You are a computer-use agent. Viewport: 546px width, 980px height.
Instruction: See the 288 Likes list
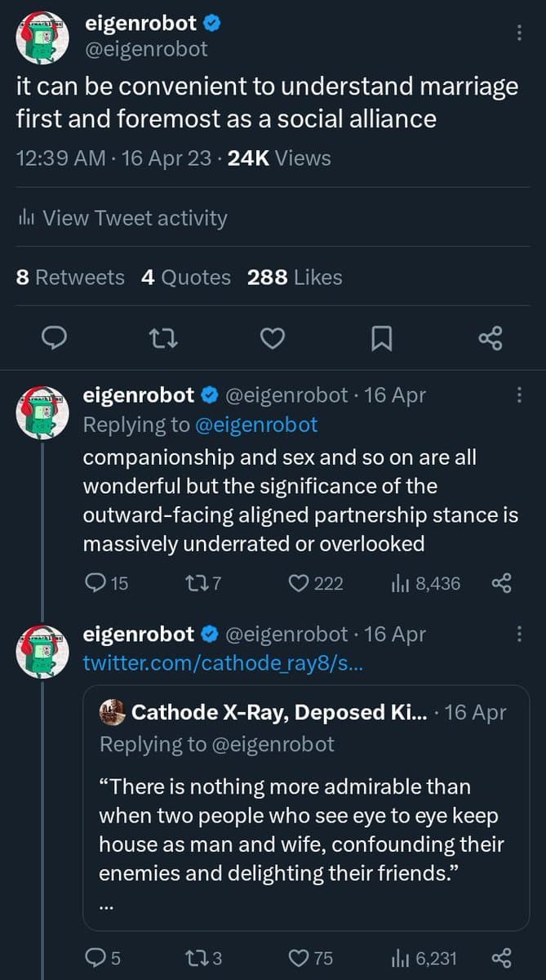[295, 278]
